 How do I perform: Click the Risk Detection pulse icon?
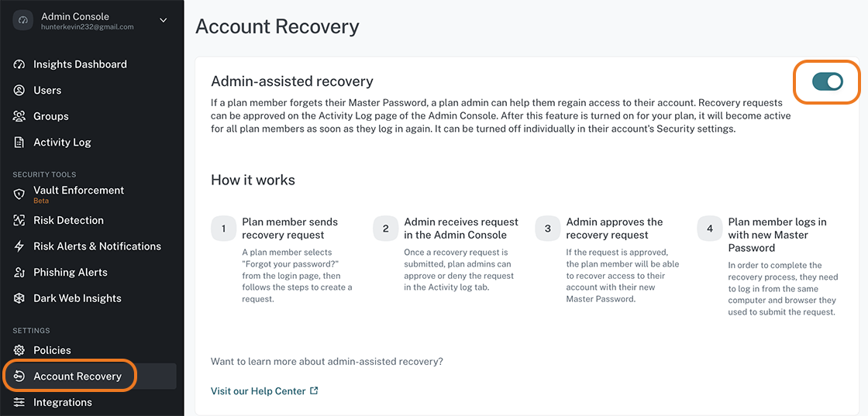19,220
